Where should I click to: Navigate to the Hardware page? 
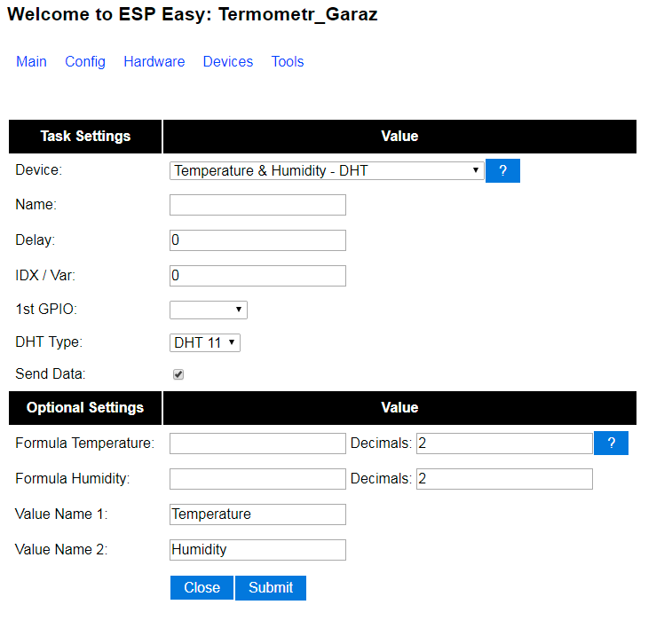[154, 62]
